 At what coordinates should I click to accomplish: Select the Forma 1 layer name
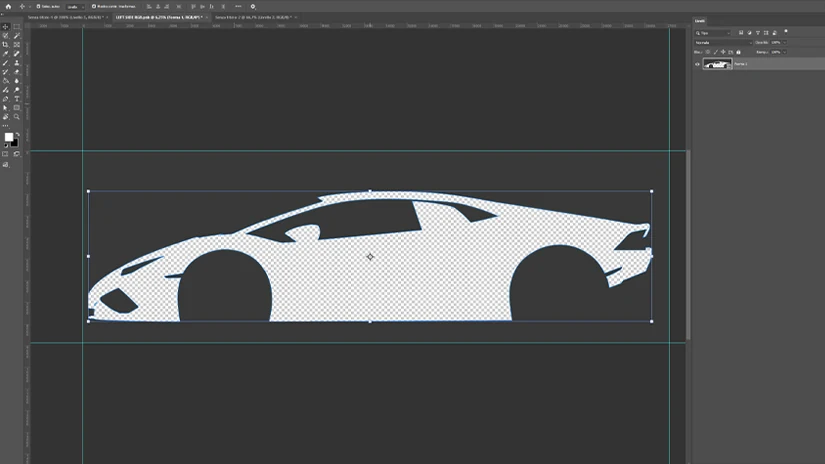[741, 64]
